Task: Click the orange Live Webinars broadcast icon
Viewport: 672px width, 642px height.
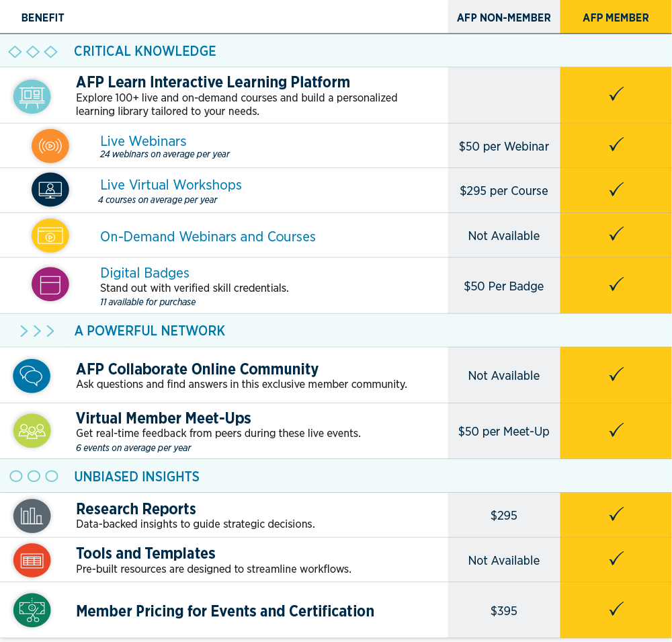Action: (50, 146)
